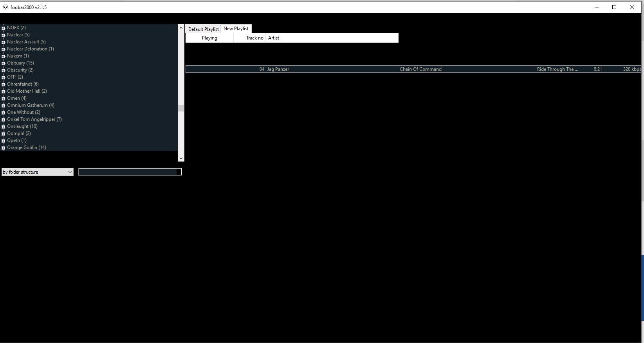Expand the Ohrenfeindt (6) node
Viewport: 644px width, 343px height.
pyautogui.click(x=3, y=84)
